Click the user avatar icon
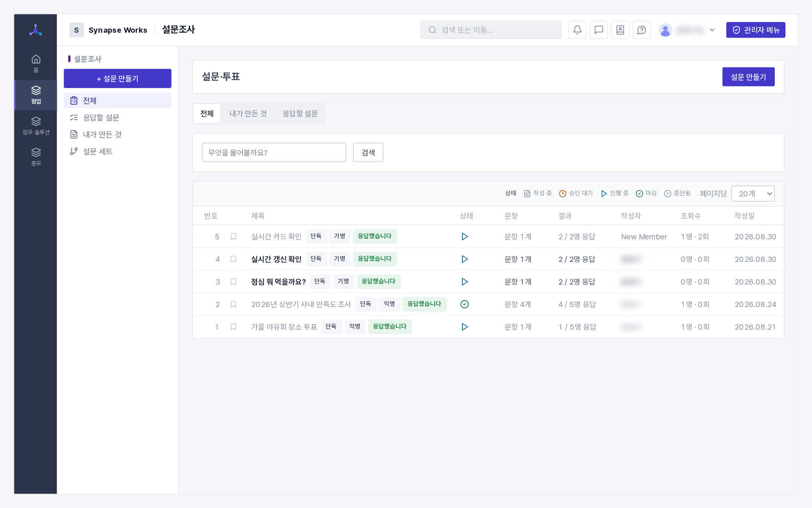This screenshot has height=508, width=812. coord(665,30)
